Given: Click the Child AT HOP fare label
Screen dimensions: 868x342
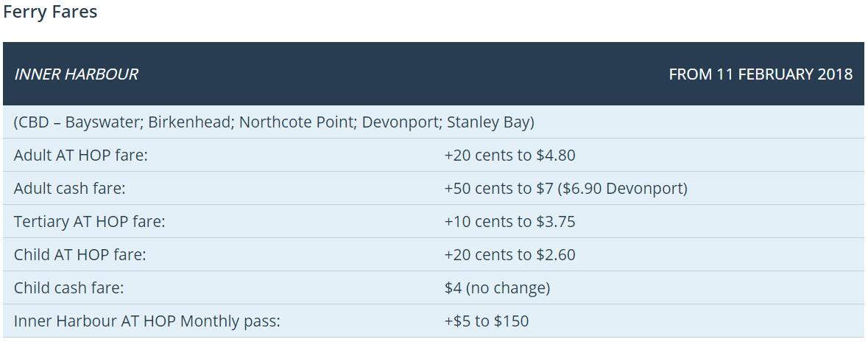Looking at the screenshot, I should point(80,254).
